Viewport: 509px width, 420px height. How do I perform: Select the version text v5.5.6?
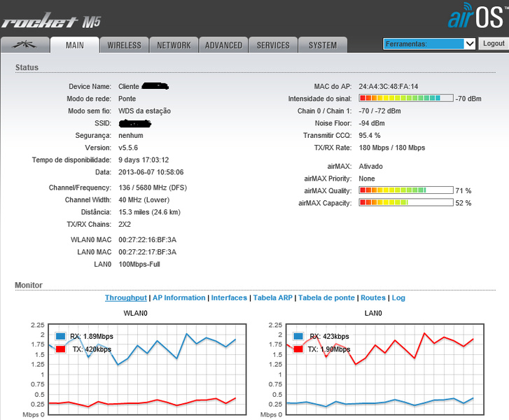(x=128, y=148)
